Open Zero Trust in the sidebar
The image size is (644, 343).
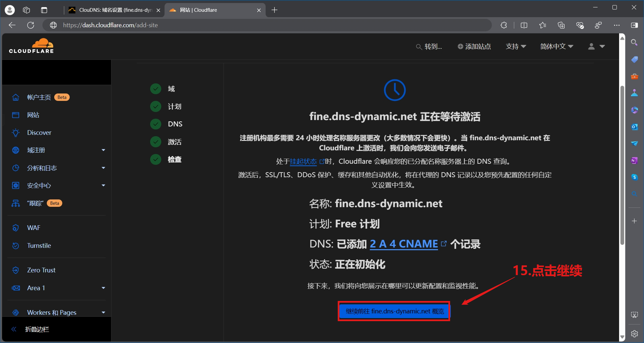pos(41,270)
